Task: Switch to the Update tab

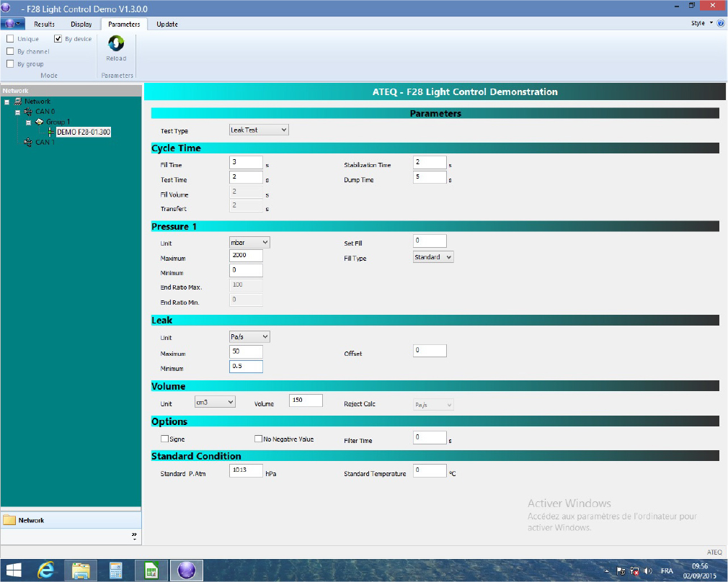Action: [167, 24]
